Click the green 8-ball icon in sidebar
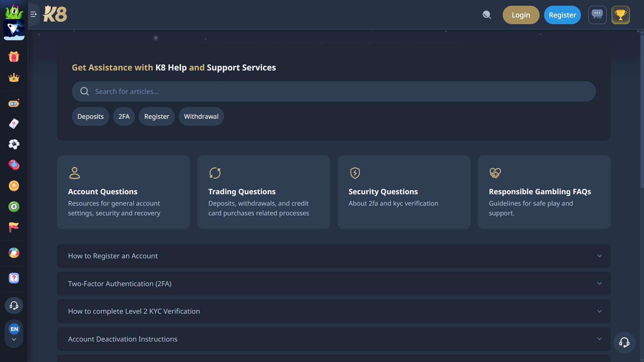The width and height of the screenshot is (644, 362). 14,207
